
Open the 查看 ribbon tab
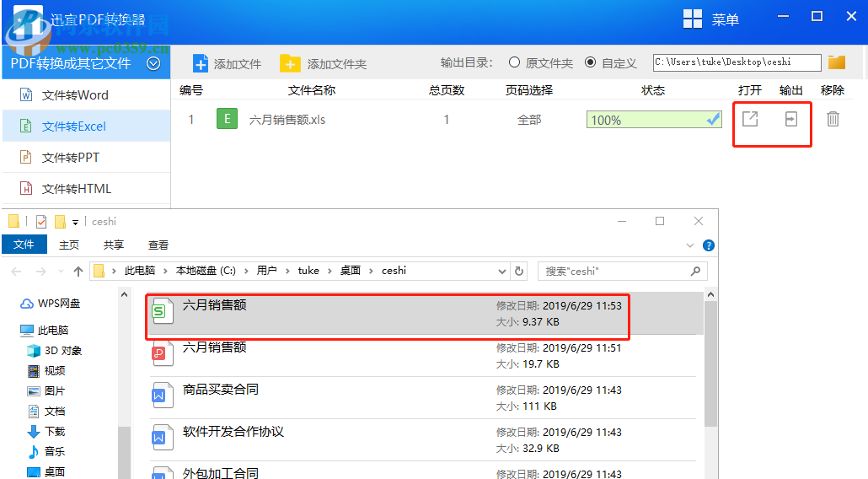(x=158, y=245)
